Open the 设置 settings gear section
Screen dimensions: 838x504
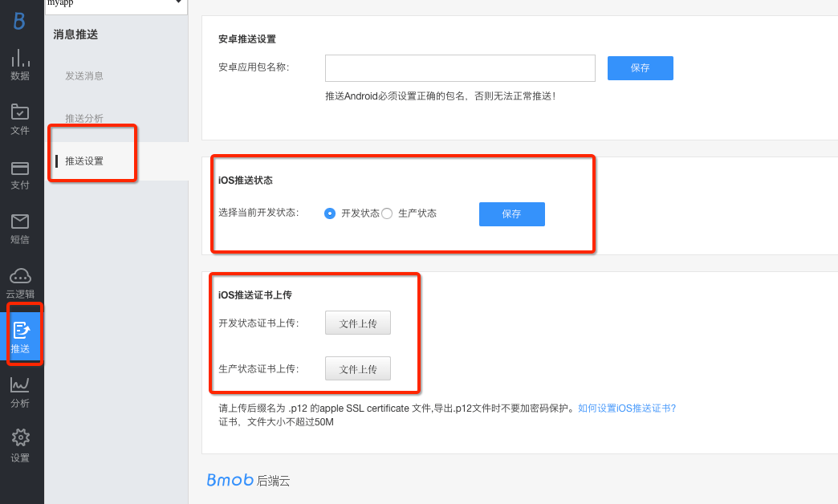tap(20, 446)
